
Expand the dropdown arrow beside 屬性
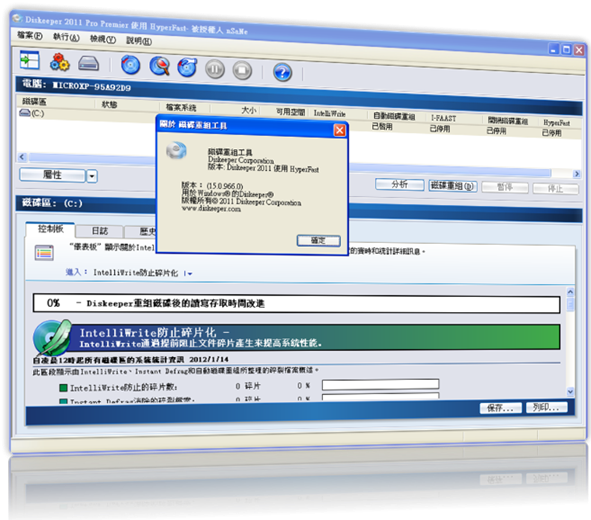(x=92, y=176)
